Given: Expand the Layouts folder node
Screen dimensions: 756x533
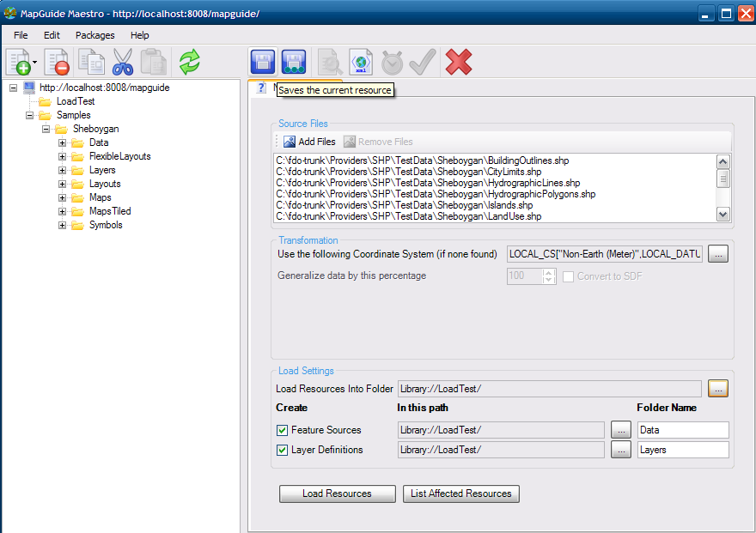Looking at the screenshot, I should tap(62, 184).
